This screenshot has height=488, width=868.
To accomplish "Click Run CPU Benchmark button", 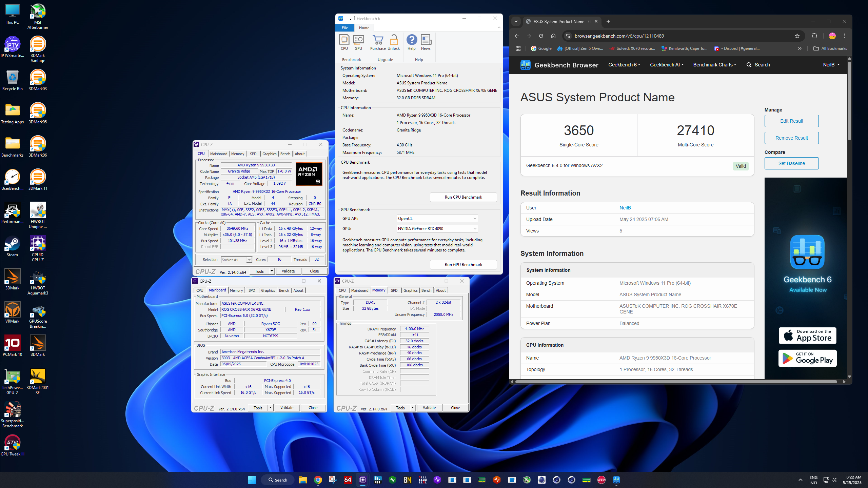I will point(463,197).
